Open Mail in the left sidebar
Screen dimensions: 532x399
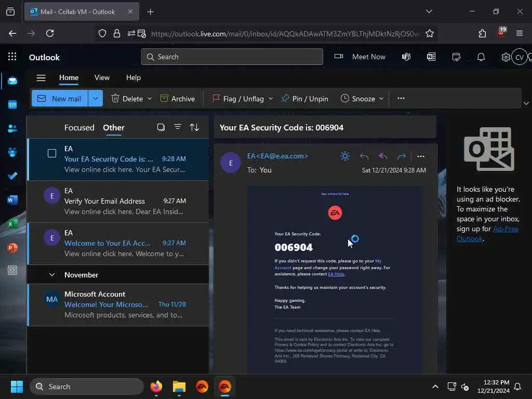coord(12,81)
